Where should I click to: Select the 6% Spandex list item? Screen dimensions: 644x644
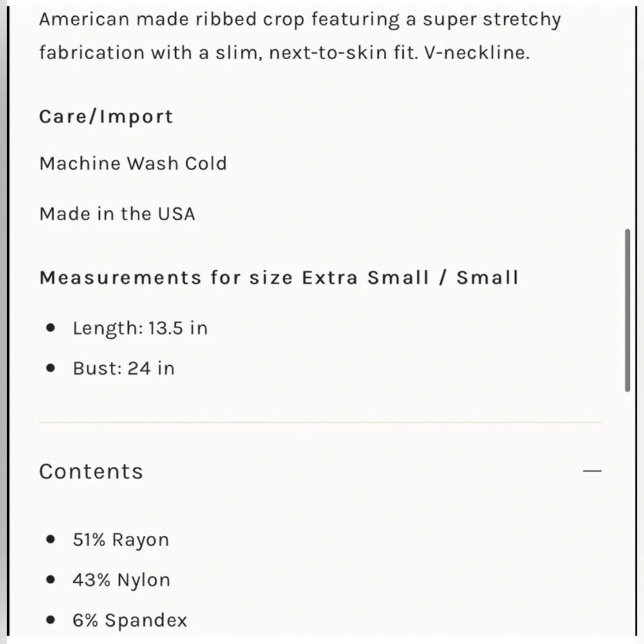[130, 620]
